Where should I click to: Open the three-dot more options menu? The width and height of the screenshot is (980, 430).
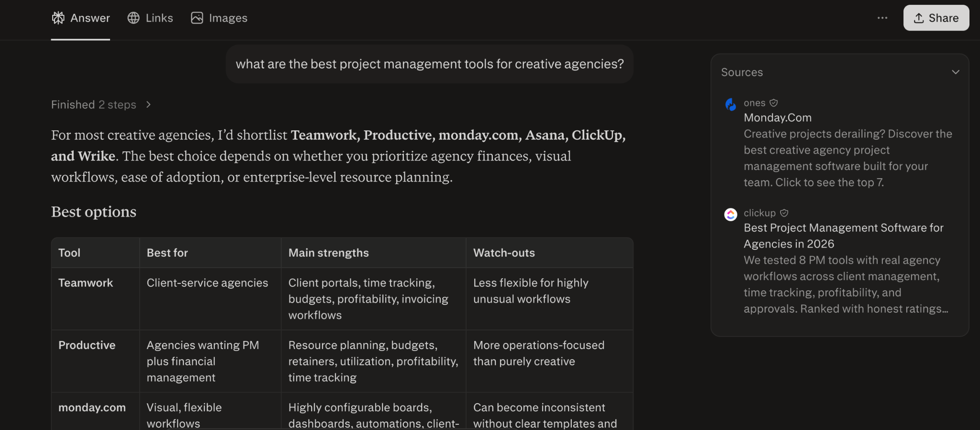point(882,18)
